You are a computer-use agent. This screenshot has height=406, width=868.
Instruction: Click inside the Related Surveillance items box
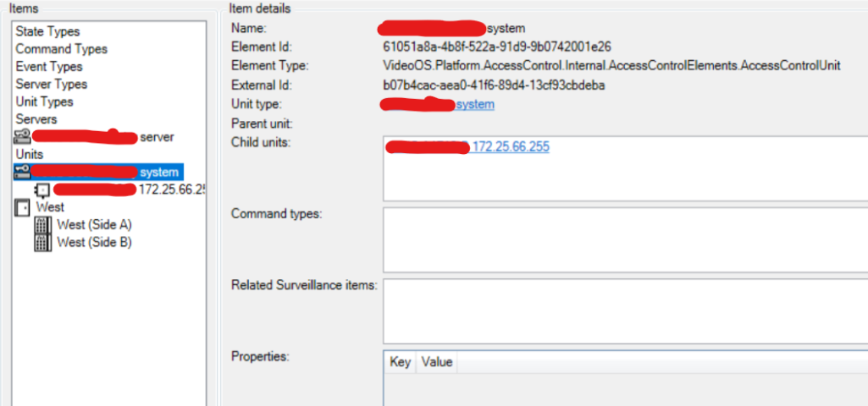(x=625, y=310)
